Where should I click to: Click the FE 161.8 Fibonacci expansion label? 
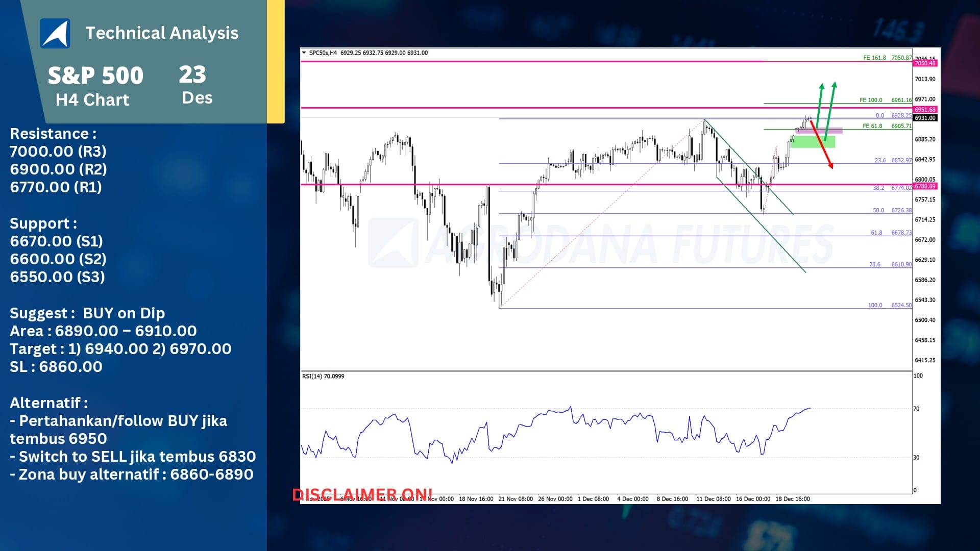point(874,58)
